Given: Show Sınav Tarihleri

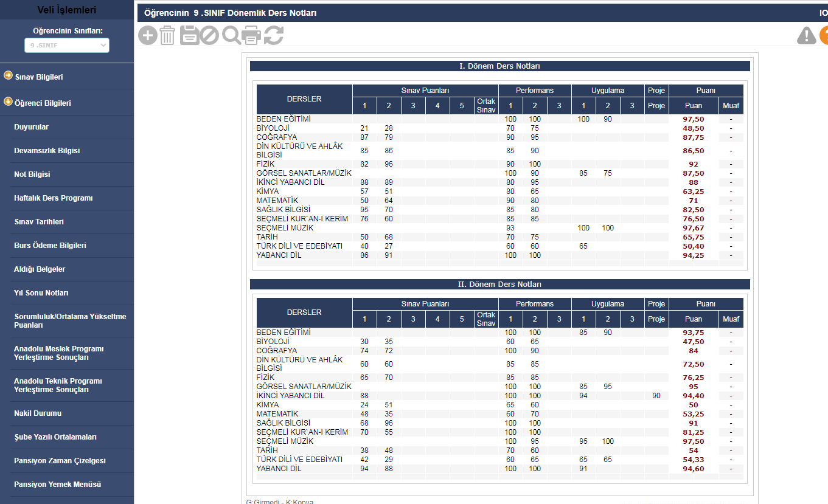Looking at the screenshot, I should (39, 222).
